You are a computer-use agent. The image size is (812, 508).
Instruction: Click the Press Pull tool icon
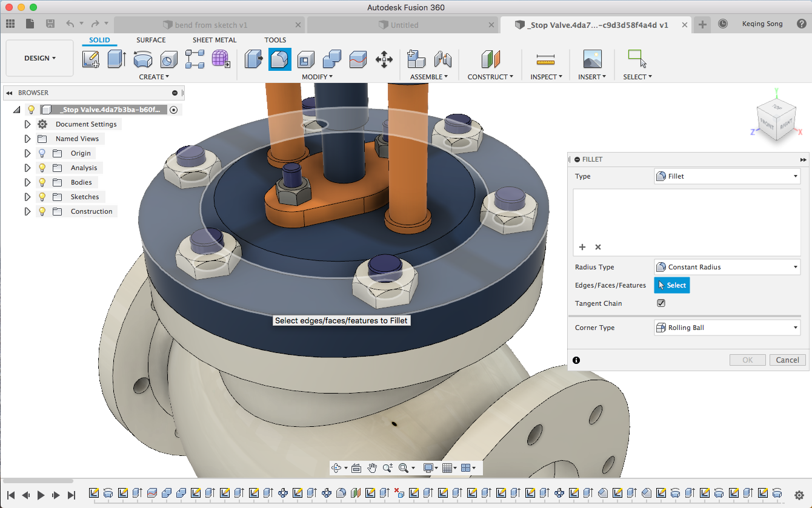click(x=253, y=59)
